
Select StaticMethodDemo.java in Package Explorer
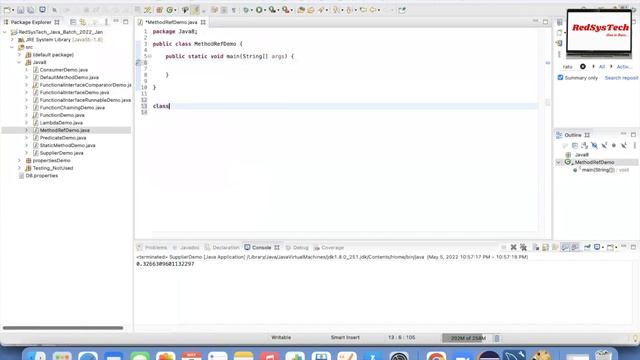point(67,145)
